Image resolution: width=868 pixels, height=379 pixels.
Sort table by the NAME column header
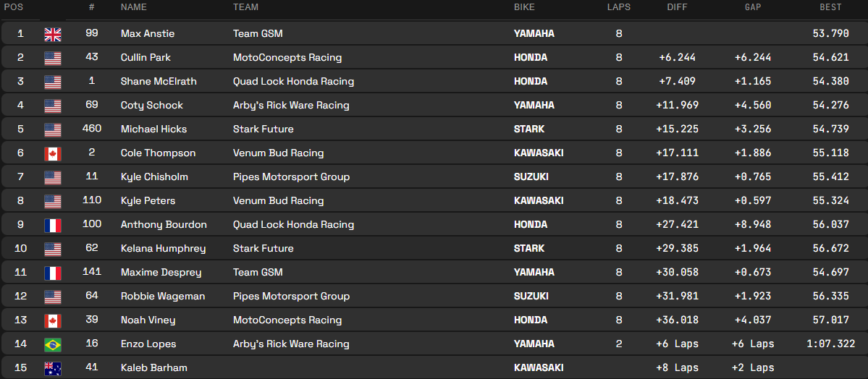[134, 7]
